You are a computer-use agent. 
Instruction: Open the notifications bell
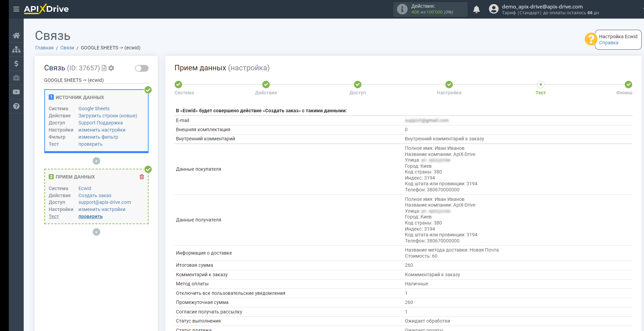click(x=476, y=9)
